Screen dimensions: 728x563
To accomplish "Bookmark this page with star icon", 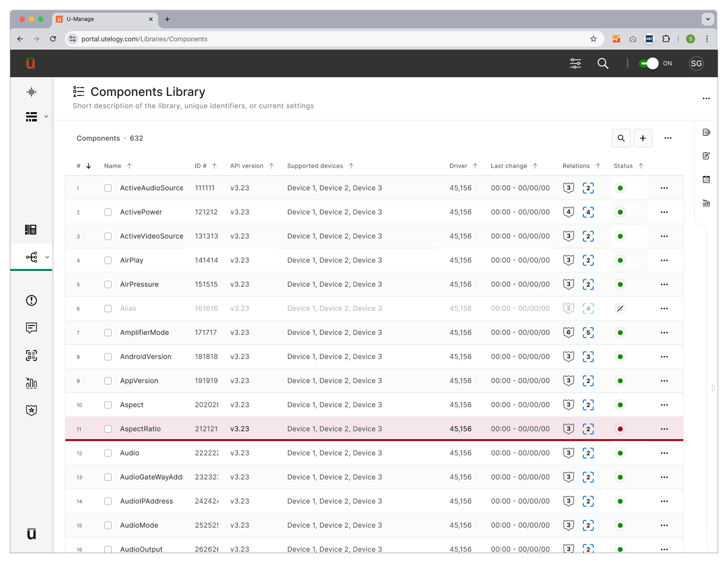I will pyautogui.click(x=594, y=39).
